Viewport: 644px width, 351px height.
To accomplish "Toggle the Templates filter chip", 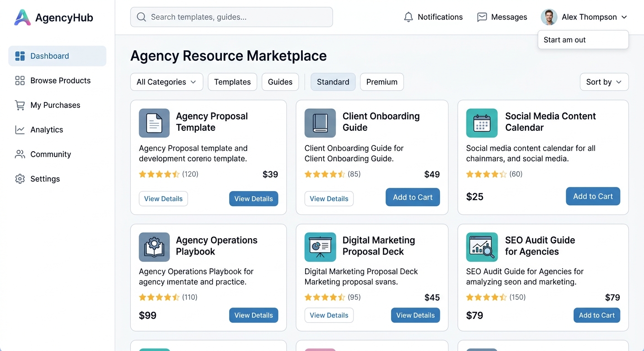I will [232, 82].
